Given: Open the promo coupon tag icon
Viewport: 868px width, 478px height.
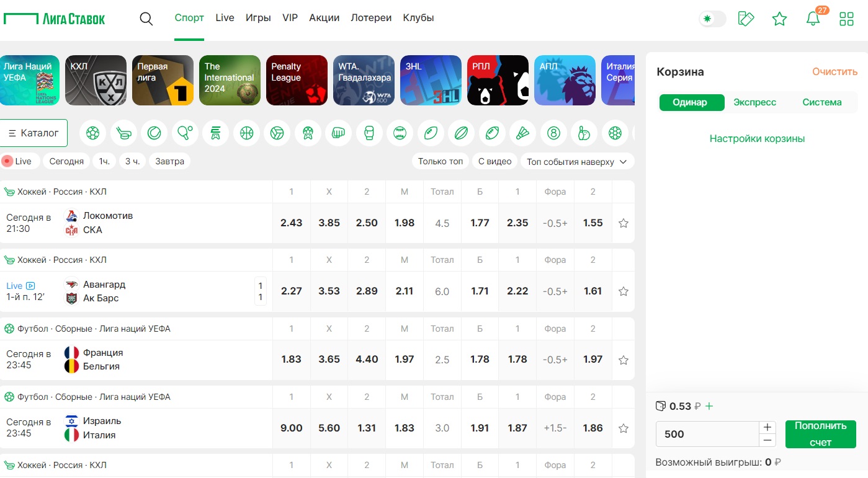Looking at the screenshot, I should [x=746, y=19].
